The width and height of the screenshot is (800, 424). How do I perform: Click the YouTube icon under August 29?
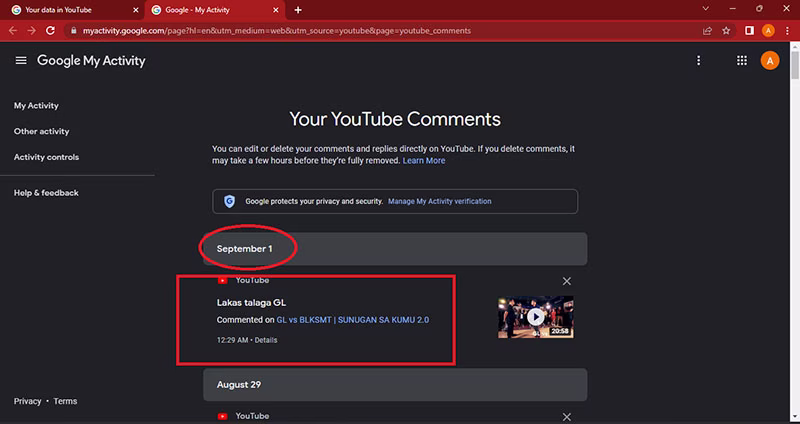(x=222, y=416)
